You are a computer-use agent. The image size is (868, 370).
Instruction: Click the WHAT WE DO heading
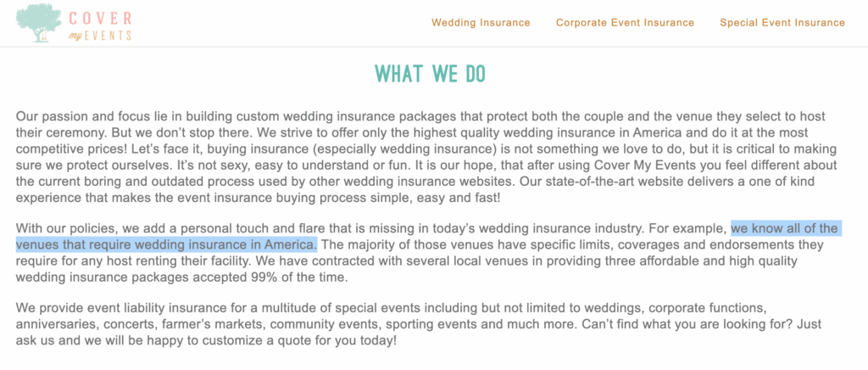point(430,74)
